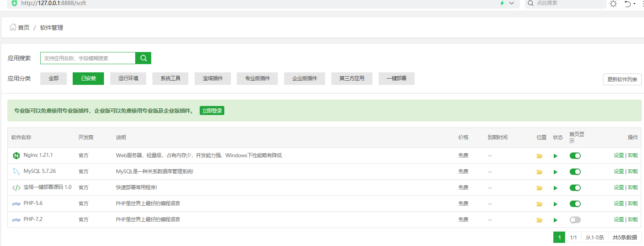Click the browser undo arrow icon

pyautogui.click(x=628, y=4)
